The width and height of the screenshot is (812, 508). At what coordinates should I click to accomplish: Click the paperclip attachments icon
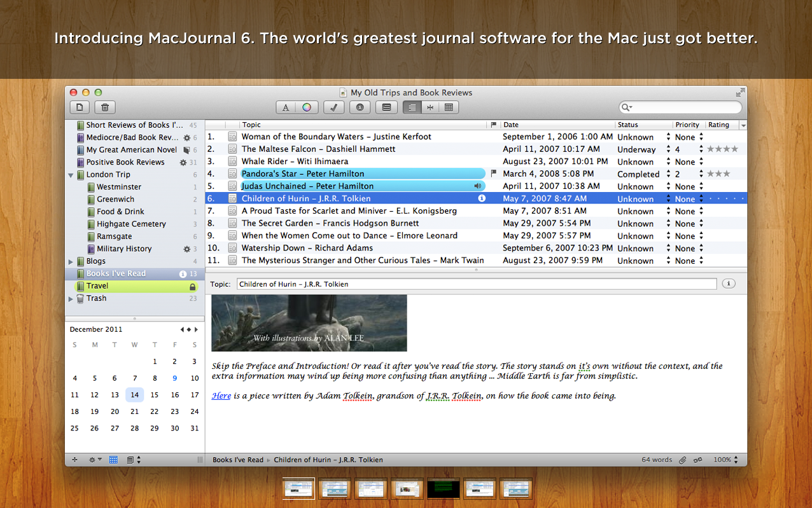[x=682, y=460]
